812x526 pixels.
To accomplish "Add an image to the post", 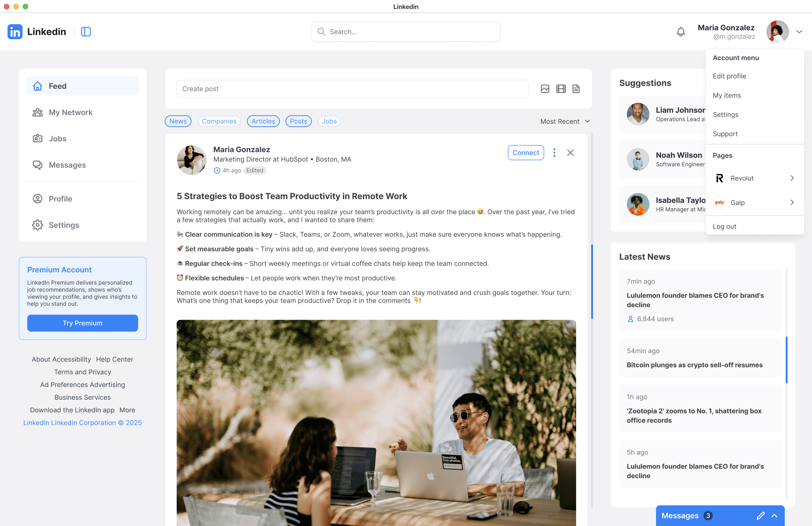I will pyautogui.click(x=545, y=89).
